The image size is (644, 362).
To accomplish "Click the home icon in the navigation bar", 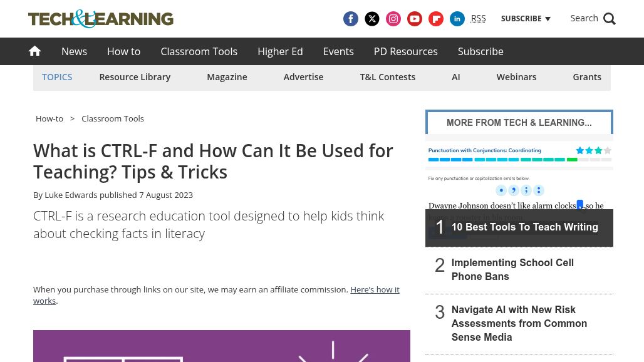I will pyautogui.click(x=35, y=51).
